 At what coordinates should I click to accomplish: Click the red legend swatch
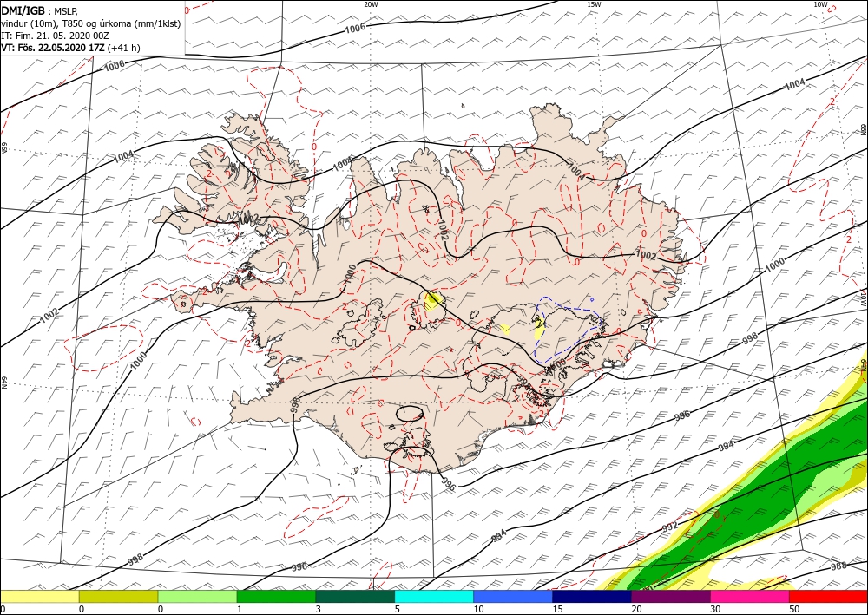(828, 597)
